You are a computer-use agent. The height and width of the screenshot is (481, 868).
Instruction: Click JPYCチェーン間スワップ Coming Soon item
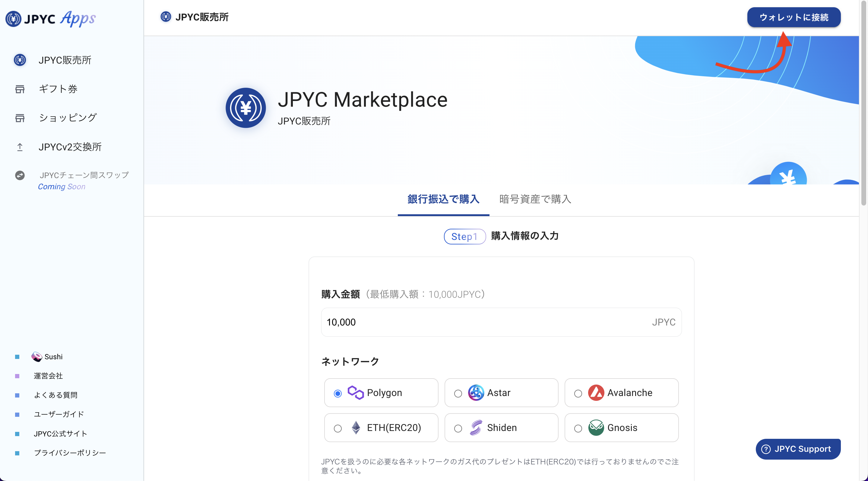pyautogui.click(x=72, y=181)
